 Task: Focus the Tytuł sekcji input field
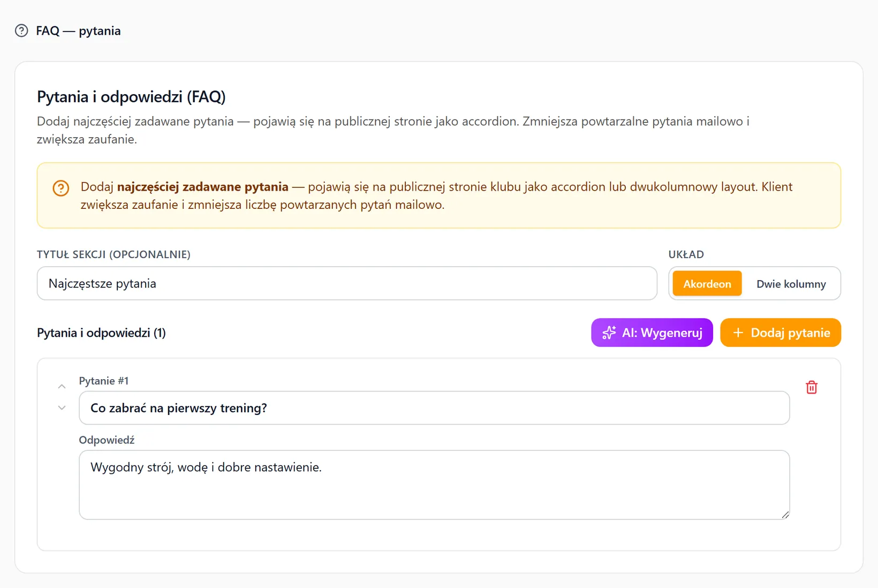pyautogui.click(x=347, y=283)
